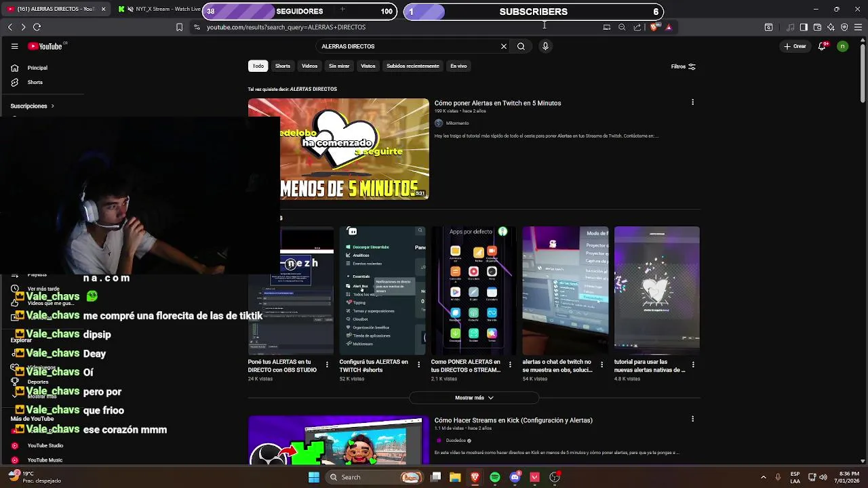Screen dimensions: 868x488
Task: Go forward with the browser forward arrow
Action: 23,27
